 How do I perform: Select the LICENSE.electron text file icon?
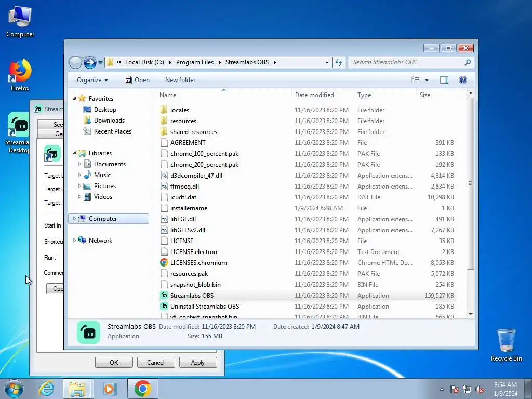click(x=164, y=252)
